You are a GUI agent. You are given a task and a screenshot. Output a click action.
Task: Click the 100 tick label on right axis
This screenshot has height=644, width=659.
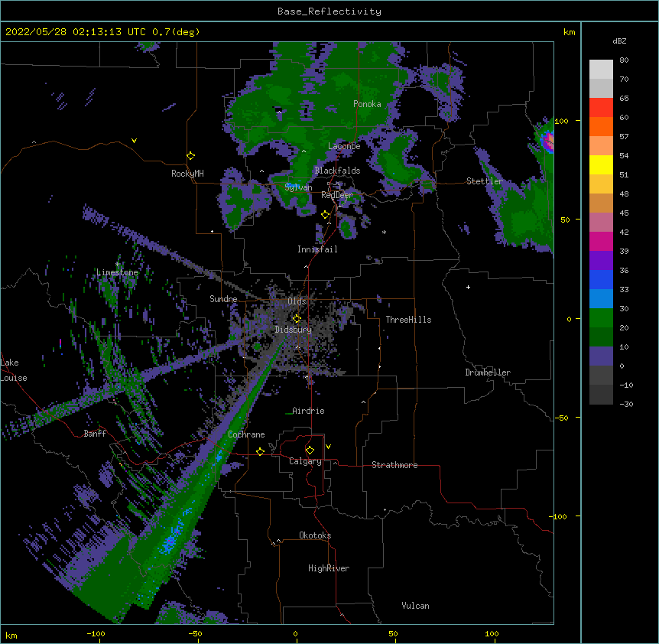pos(561,121)
